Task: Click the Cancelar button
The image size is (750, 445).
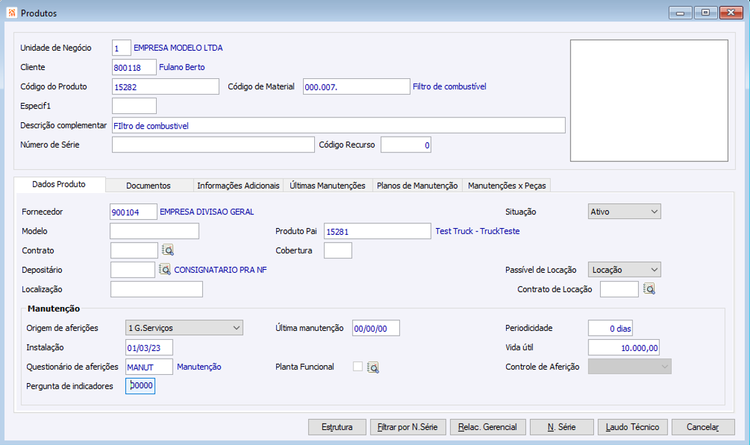Action: 703,427
